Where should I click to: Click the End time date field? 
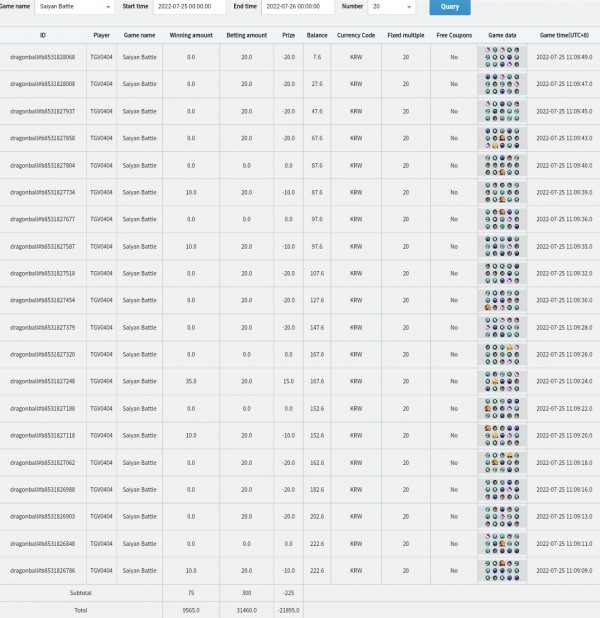[x=297, y=7]
